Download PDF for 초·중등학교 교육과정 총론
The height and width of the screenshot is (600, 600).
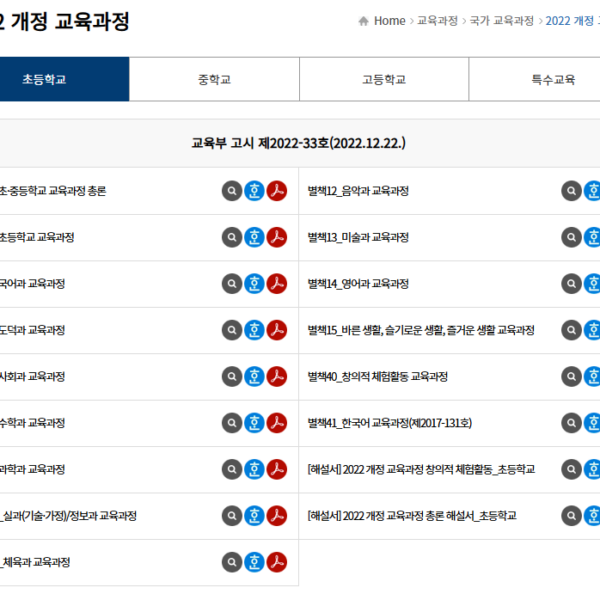click(277, 191)
